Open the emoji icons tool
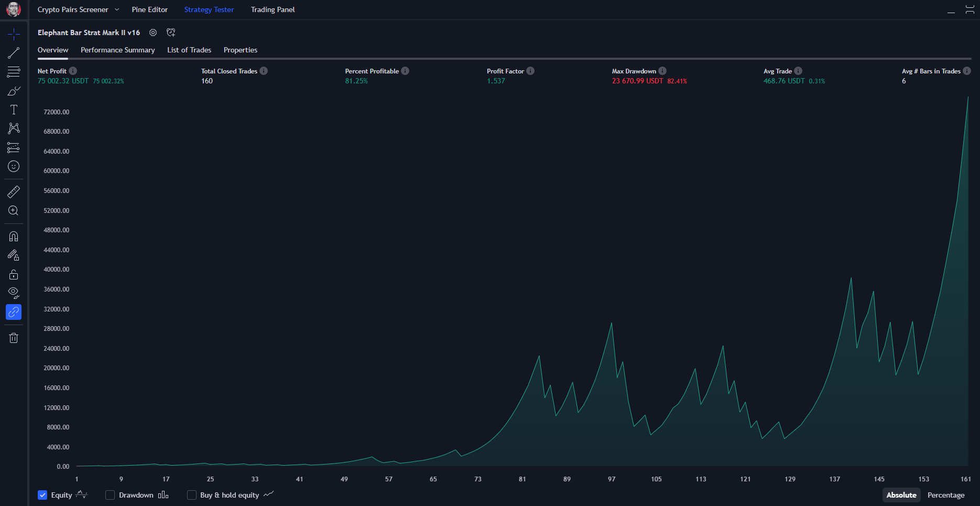The height and width of the screenshot is (506, 980). click(x=14, y=166)
